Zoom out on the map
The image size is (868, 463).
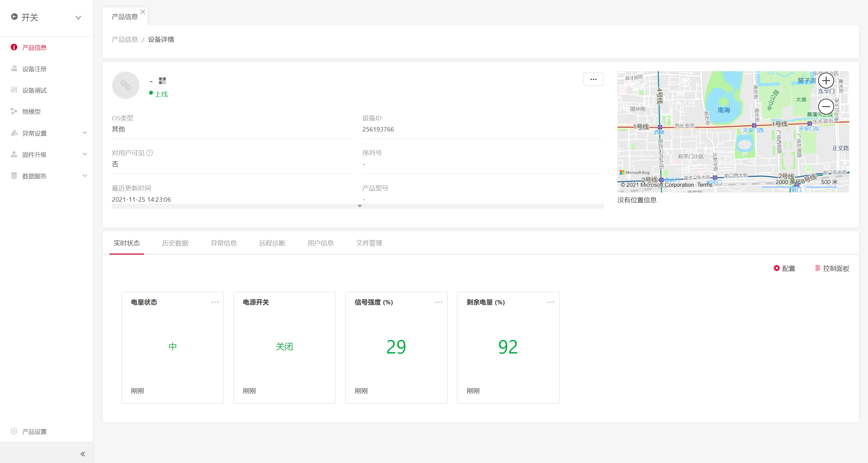826,107
